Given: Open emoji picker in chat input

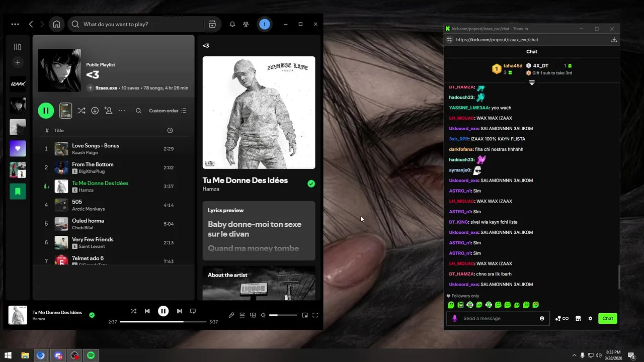Looking at the screenshot, I should 542,318.
